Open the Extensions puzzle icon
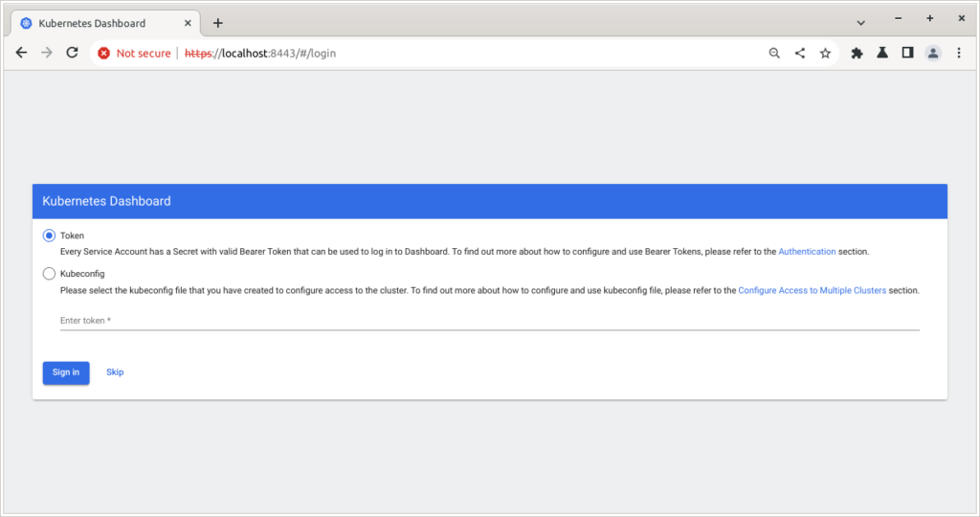The height and width of the screenshot is (517, 980). (x=857, y=54)
